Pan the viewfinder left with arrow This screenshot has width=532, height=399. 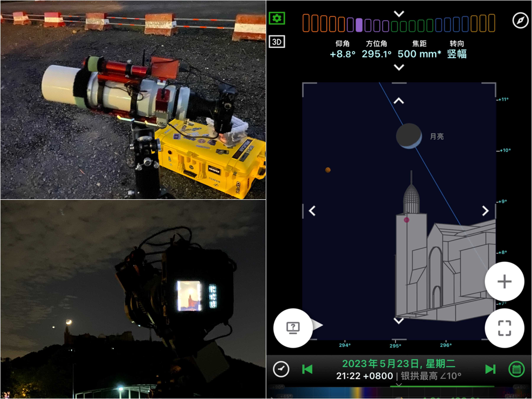[x=312, y=211]
